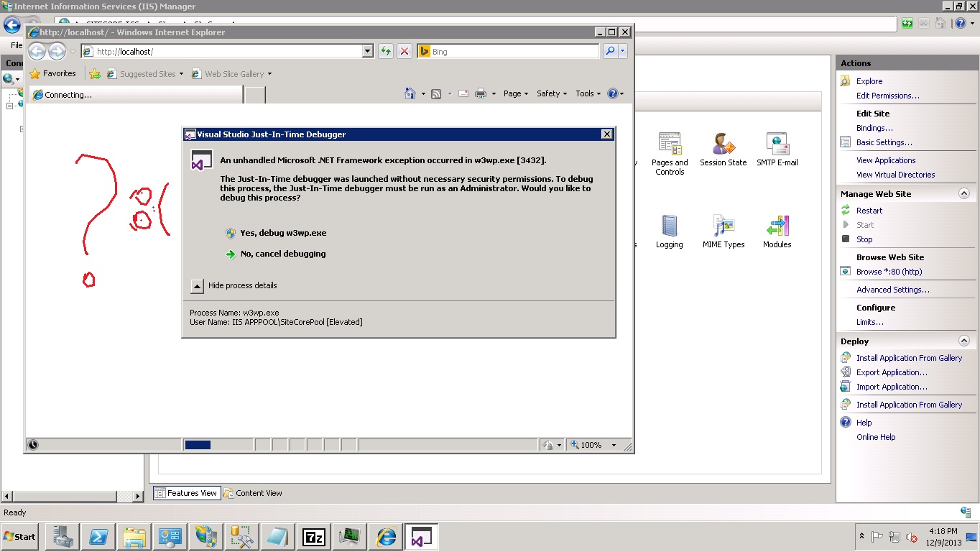Stop page loading with red X
Image resolution: width=980 pixels, height=552 pixels.
(x=405, y=51)
